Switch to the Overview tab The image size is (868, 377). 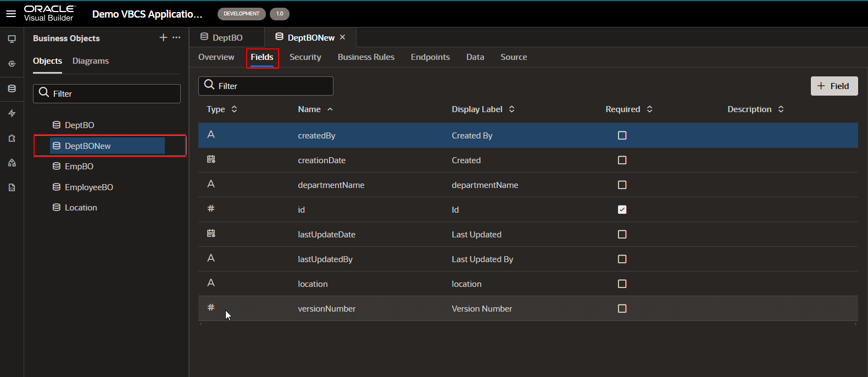point(216,57)
